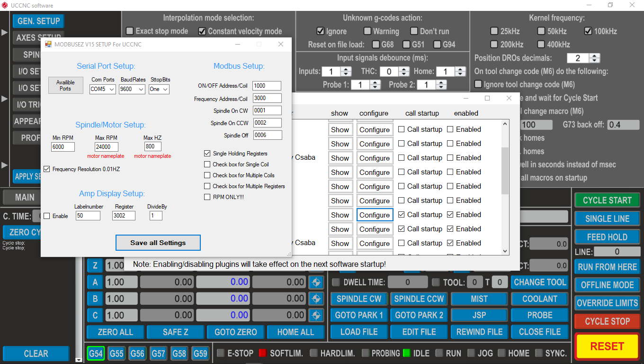Click the triangle arrow beside APPLY SE button
This screenshot has width=644, height=364.
(4, 165)
